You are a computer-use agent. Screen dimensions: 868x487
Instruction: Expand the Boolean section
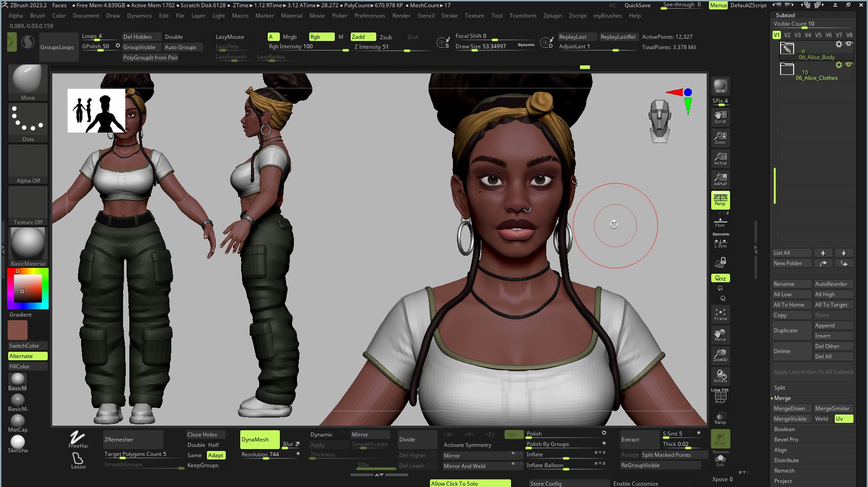(784, 429)
